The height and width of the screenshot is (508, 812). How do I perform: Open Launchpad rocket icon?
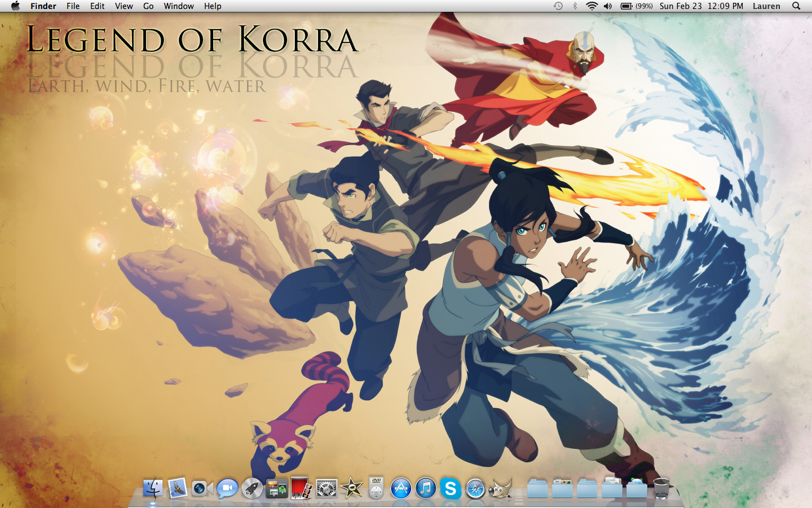pyautogui.click(x=251, y=488)
